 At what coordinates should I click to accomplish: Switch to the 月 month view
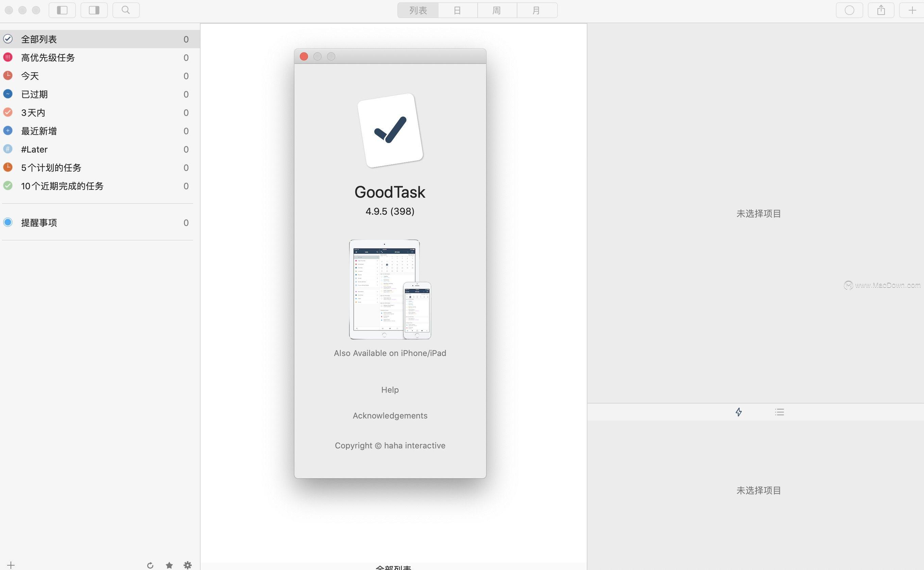pyautogui.click(x=536, y=10)
